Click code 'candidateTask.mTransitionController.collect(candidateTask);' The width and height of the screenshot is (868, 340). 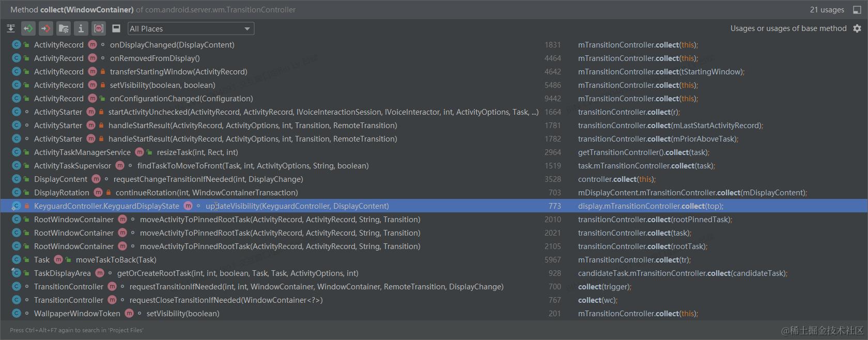(683, 273)
